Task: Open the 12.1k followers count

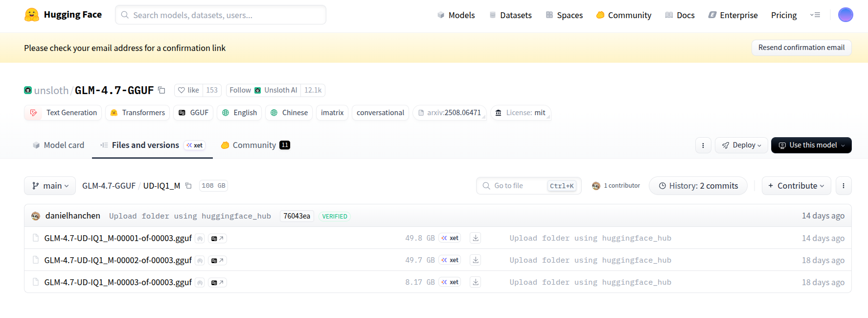Action: tap(313, 90)
